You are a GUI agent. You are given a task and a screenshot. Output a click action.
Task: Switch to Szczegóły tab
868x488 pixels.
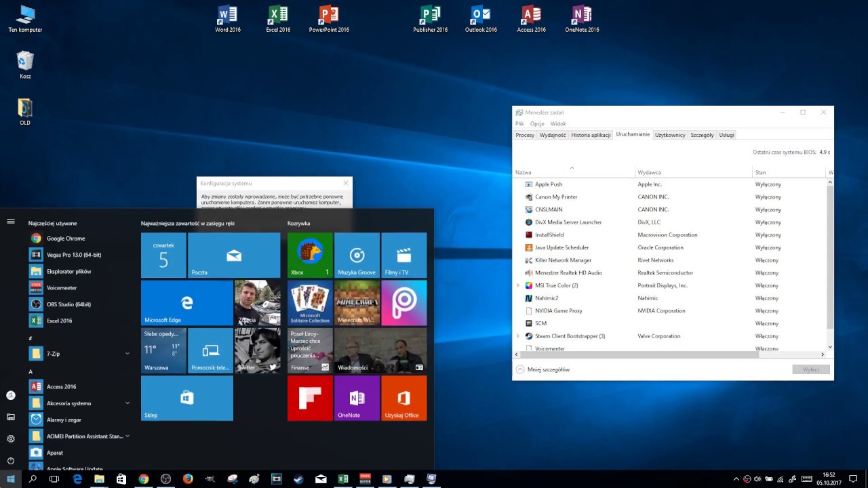tap(702, 135)
